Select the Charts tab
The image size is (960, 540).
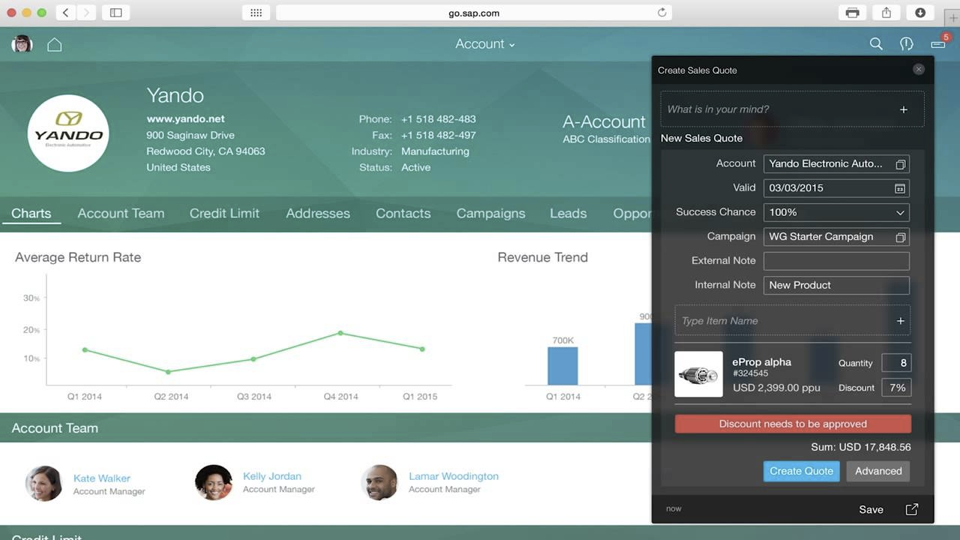coord(31,213)
